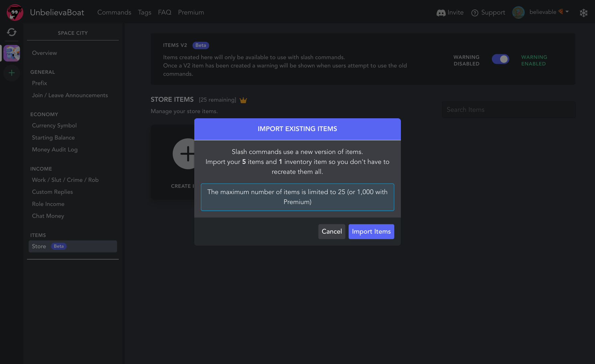Screen dimensions: 595x364
Task: Click the Discord Invite icon
Action: click(x=441, y=13)
